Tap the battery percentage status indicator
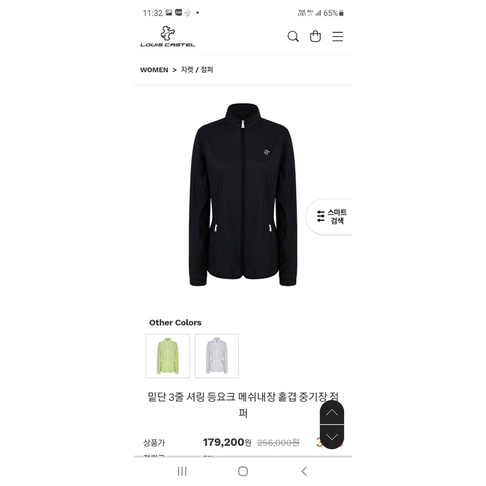The image size is (486, 486). (x=333, y=13)
